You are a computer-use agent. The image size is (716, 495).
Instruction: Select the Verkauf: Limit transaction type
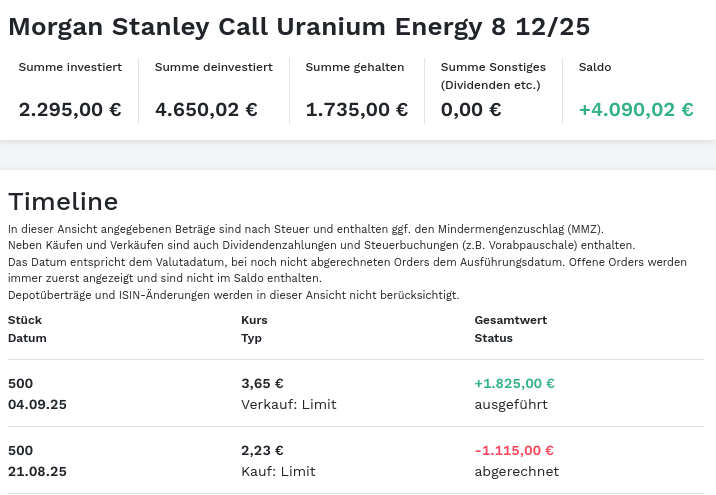(x=289, y=404)
